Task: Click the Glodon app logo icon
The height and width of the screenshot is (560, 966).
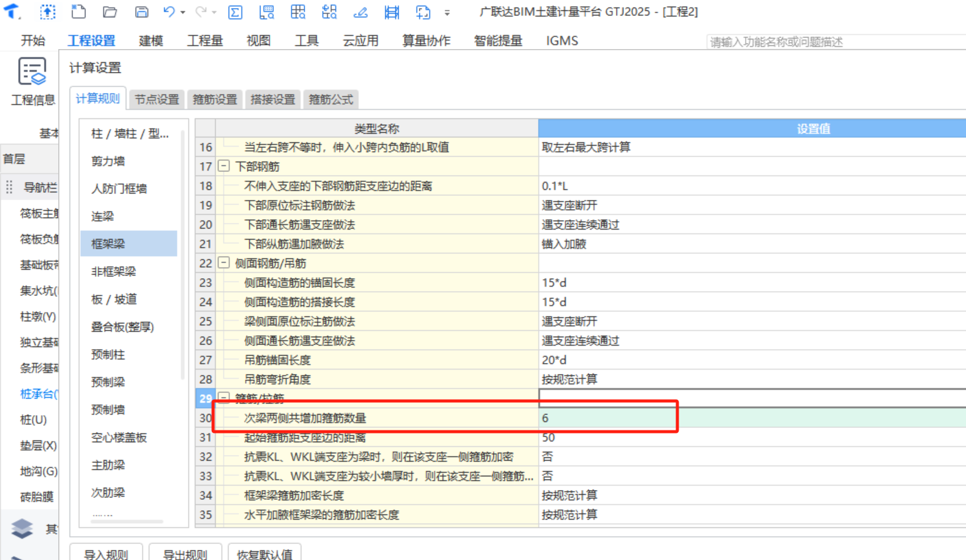Action: pos(13,11)
